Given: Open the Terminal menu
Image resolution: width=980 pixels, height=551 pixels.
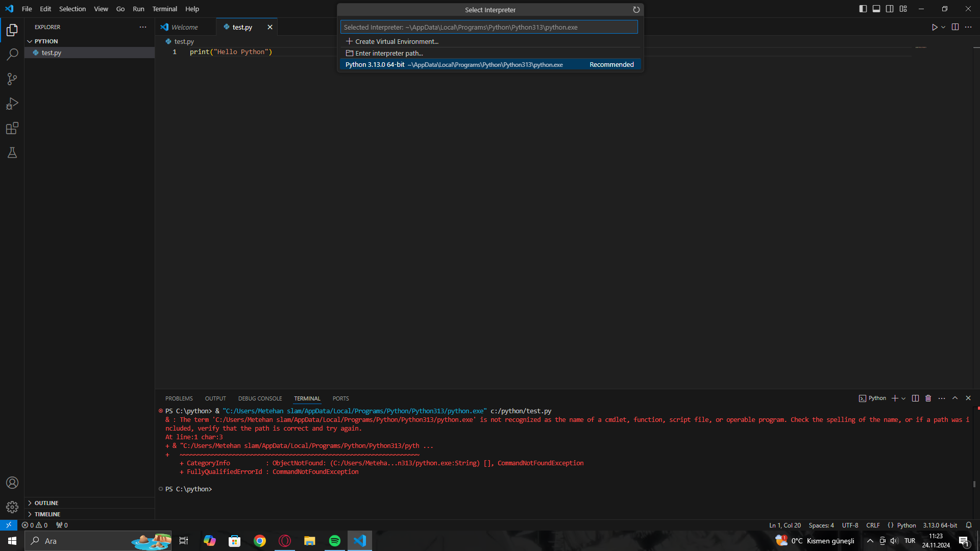Looking at the screenshot, I should click(x=164, y=9).
